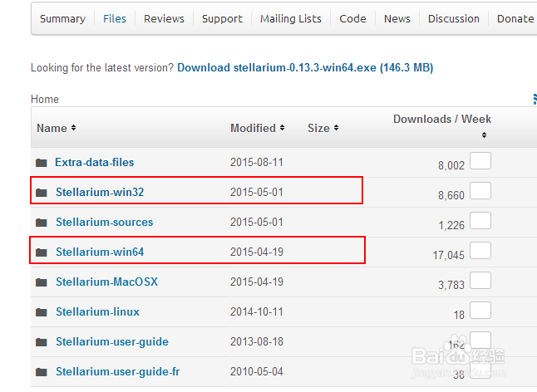537x392 pixels.
Task: Select the 8,660 downloads value
Action: (x=451, y=195)
